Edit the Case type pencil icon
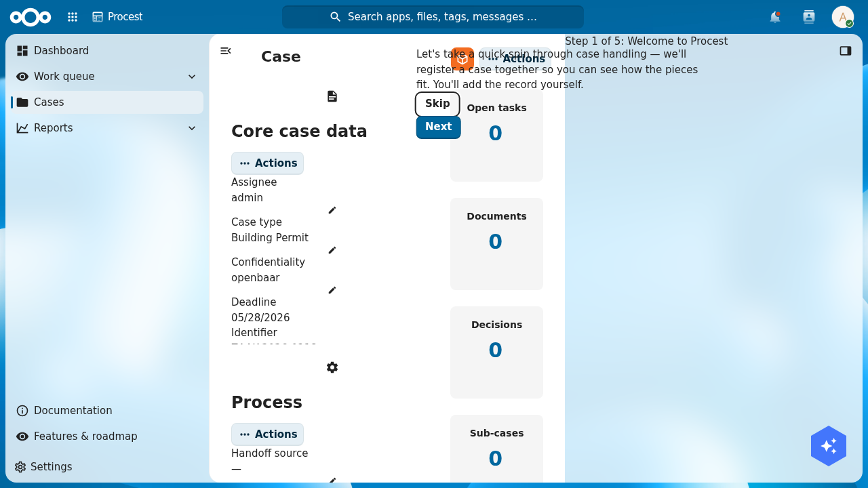Viewport: 868px width, 488px height. tap(332, 250)
